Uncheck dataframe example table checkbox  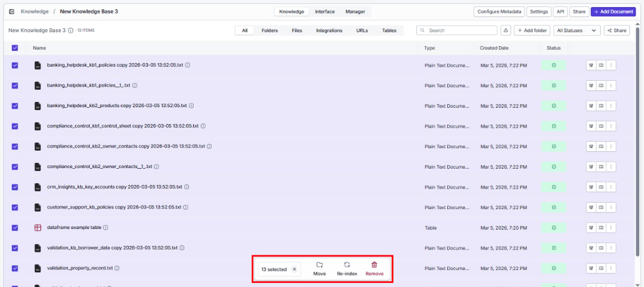click(15, 227)
